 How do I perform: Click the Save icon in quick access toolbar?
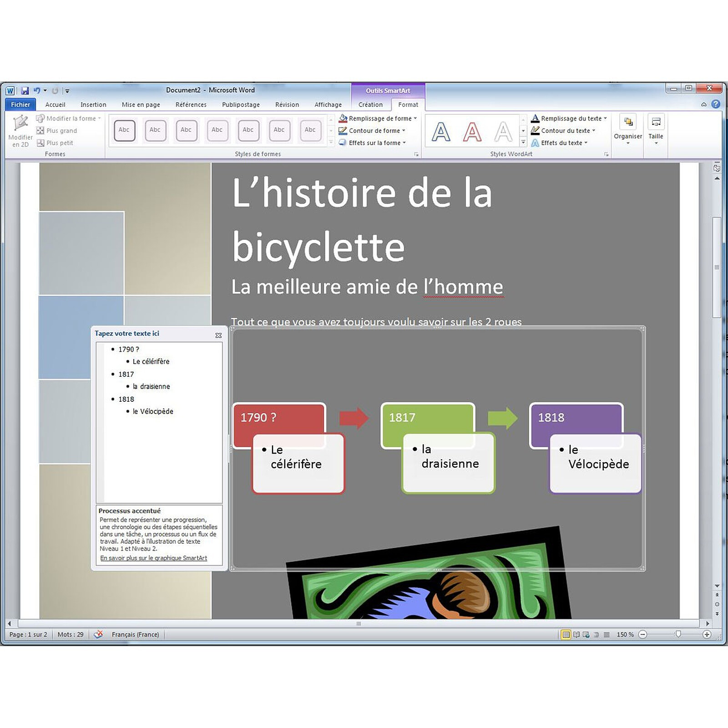pyautogui.click(x=25, y=91)
